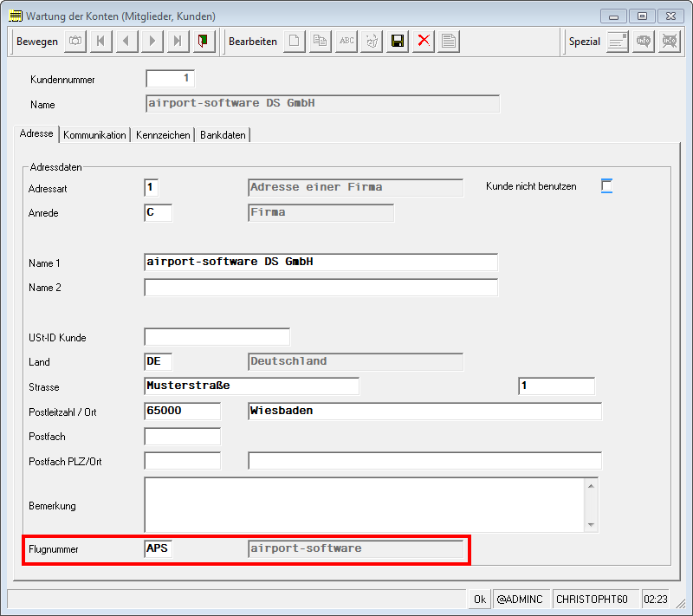Click the lined document list icon

pyautogui.click(x=449, y=42)
